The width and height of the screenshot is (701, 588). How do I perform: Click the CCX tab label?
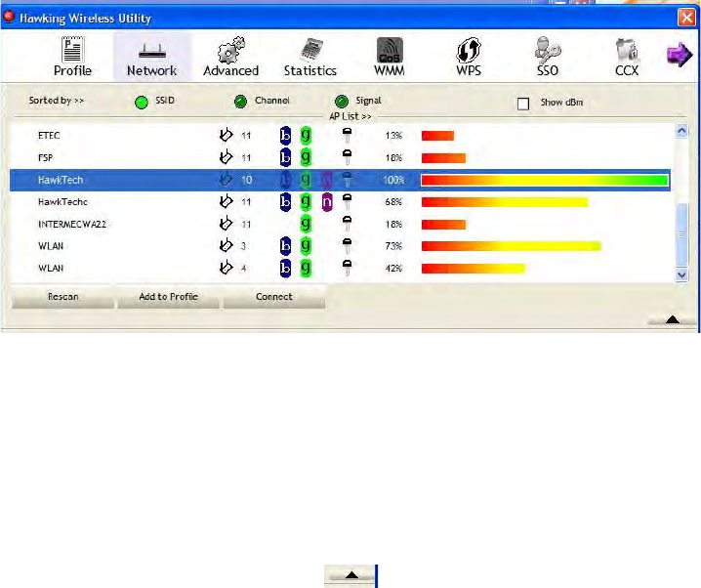pos(627,70)
